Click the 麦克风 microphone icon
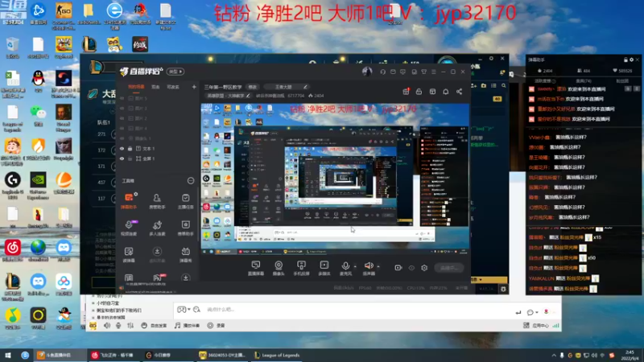 [345, 268]
